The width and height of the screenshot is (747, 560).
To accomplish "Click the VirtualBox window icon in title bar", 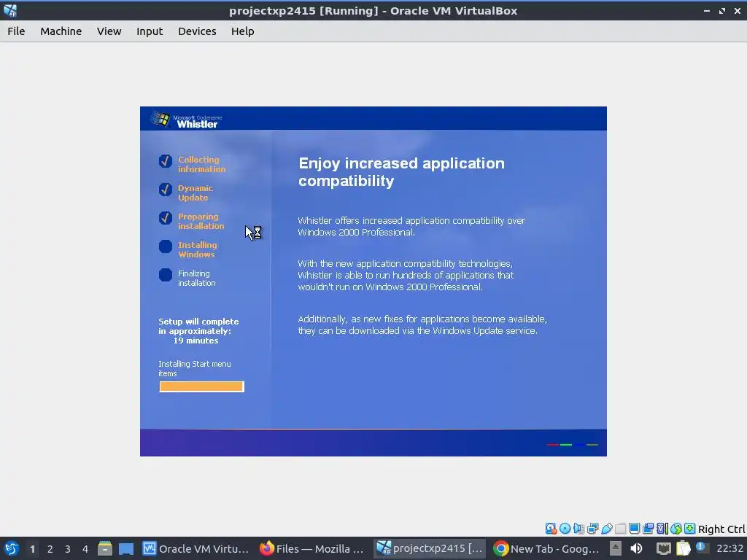I will (10, 10).
